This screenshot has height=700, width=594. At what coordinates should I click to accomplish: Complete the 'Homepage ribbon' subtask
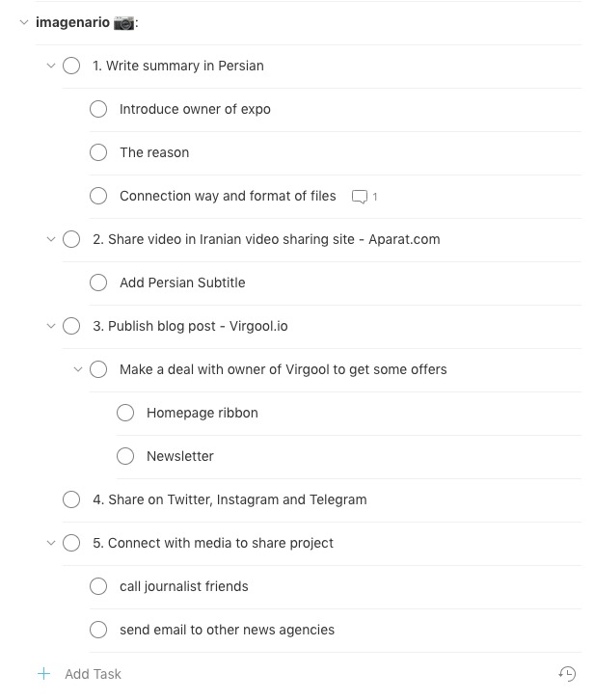(x=125, y=413)
